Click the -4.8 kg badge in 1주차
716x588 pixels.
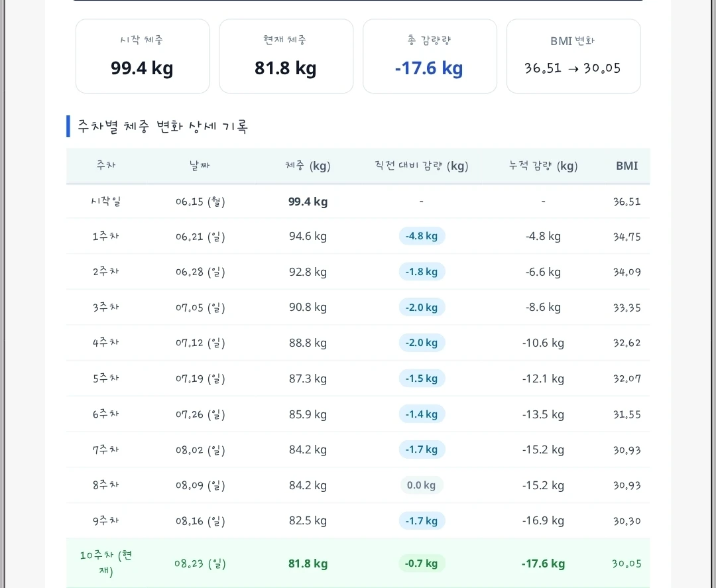point(422,236)
